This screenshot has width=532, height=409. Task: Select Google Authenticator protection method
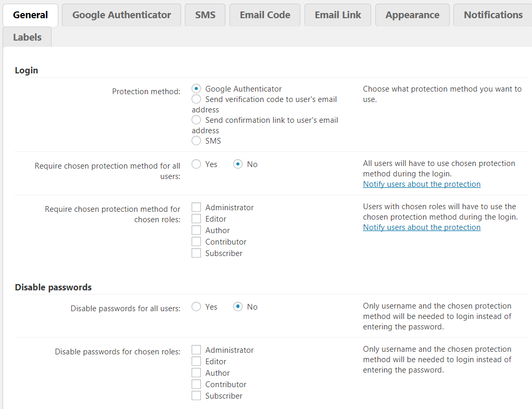pos(196,89)
